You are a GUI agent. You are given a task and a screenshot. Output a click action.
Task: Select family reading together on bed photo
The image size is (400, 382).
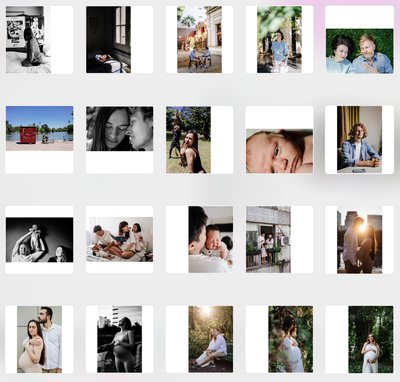[119, 240]
